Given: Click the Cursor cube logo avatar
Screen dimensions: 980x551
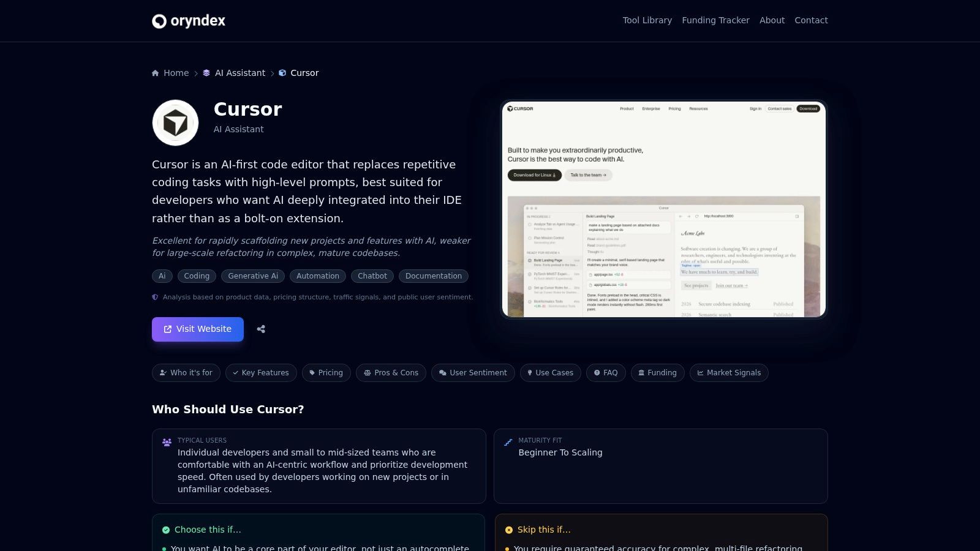Looking at the screenshot, I should click(175, 122).
